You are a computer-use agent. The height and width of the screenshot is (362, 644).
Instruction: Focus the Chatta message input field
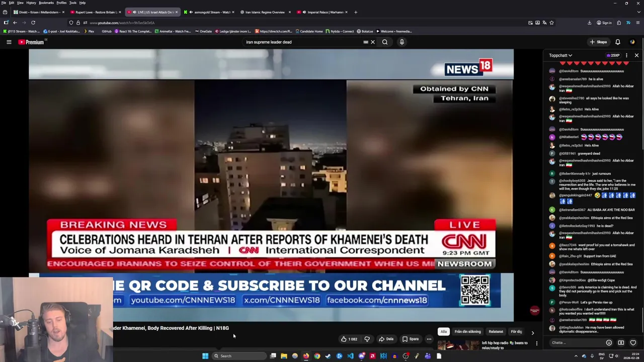576,343
